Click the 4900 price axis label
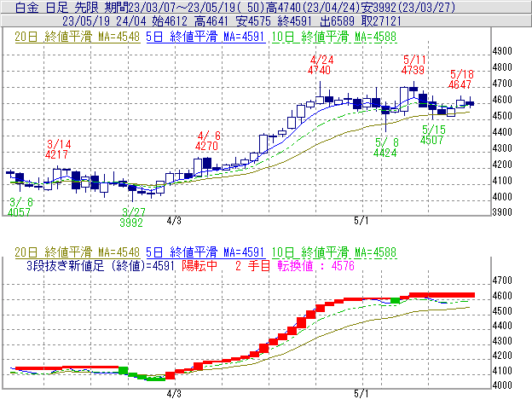 point(502,51)
